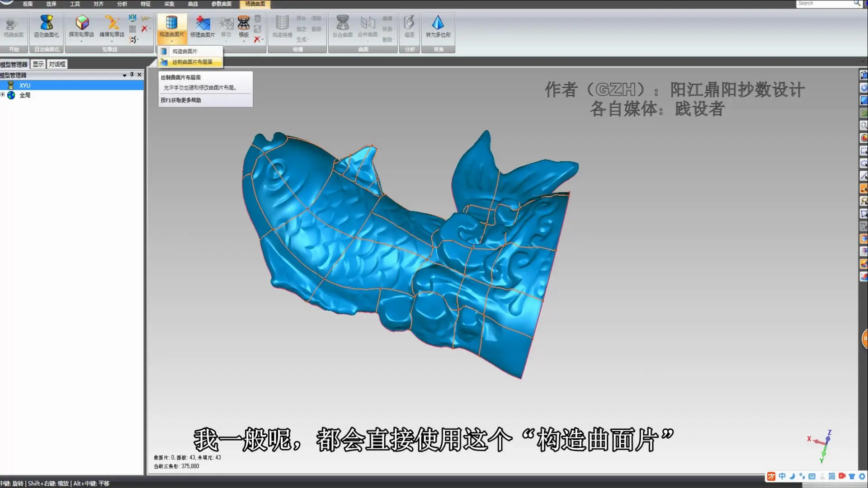Click the search magnifier button top right
The width and height of the screenshot is (868, 488).
tap(857, 3)
